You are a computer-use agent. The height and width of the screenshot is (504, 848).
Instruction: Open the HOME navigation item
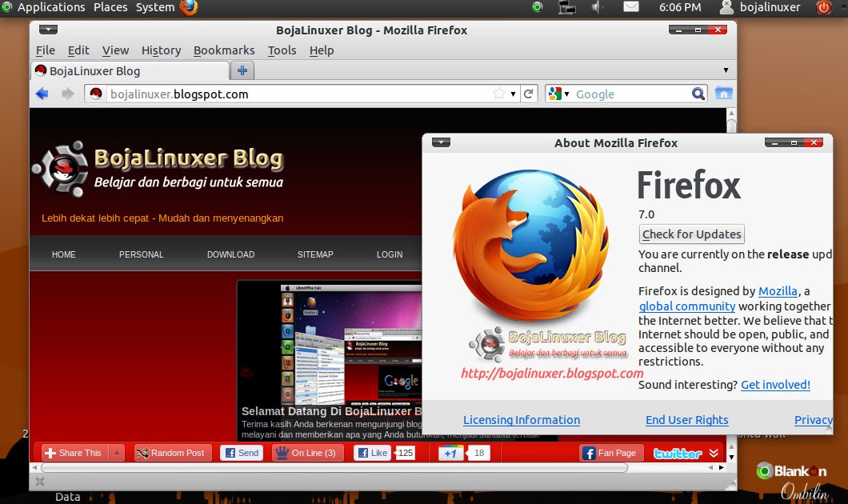click(x=64, y=254)
